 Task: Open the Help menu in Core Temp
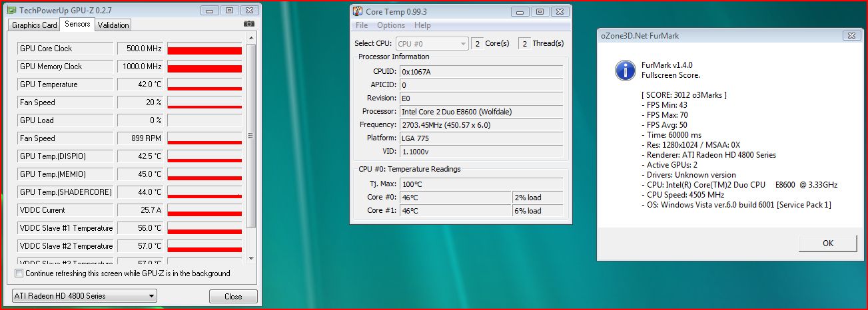422,25
